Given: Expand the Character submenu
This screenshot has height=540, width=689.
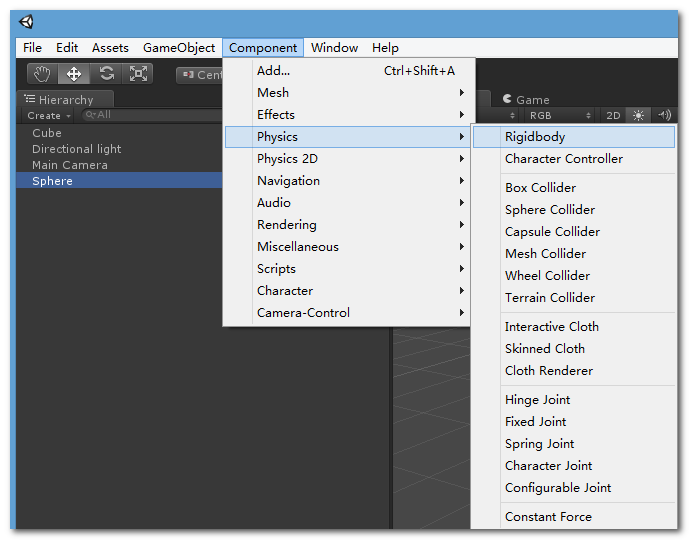Looking at the screenshot, I should [347, 290].
